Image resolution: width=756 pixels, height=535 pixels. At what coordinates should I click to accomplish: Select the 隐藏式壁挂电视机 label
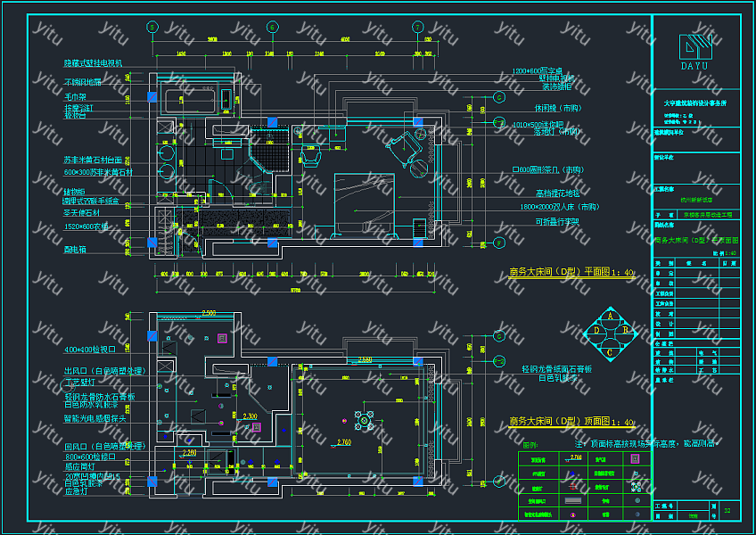(x=93, y=63)
